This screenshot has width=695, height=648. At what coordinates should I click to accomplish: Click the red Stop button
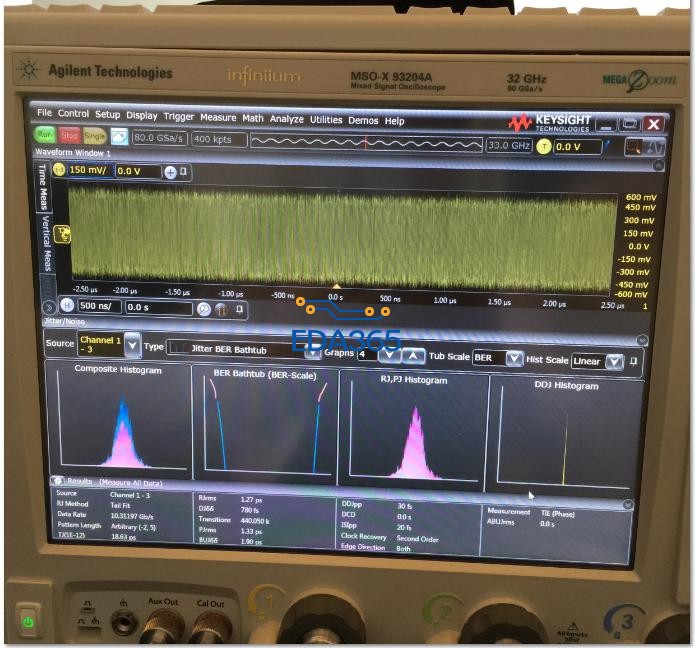tap(69, 135)
